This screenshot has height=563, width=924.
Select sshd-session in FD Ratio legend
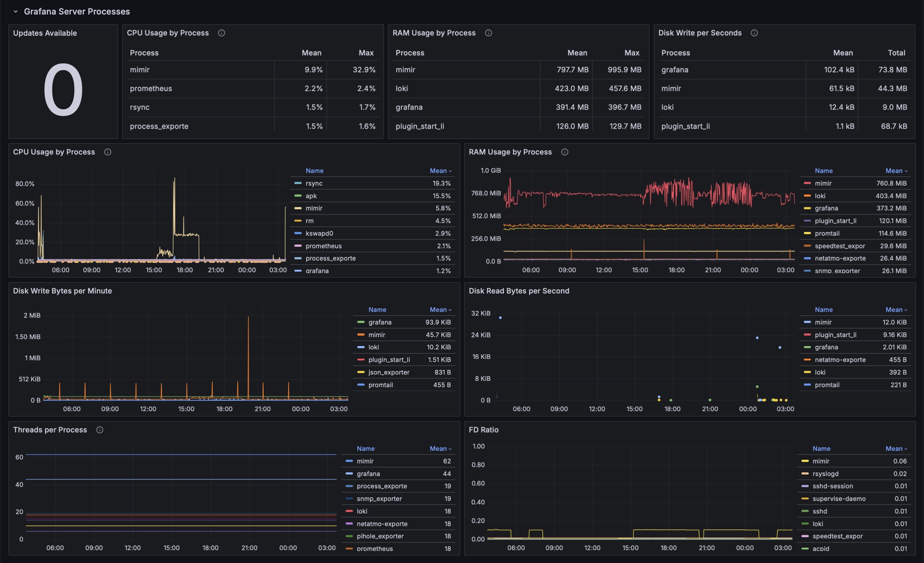833,486
